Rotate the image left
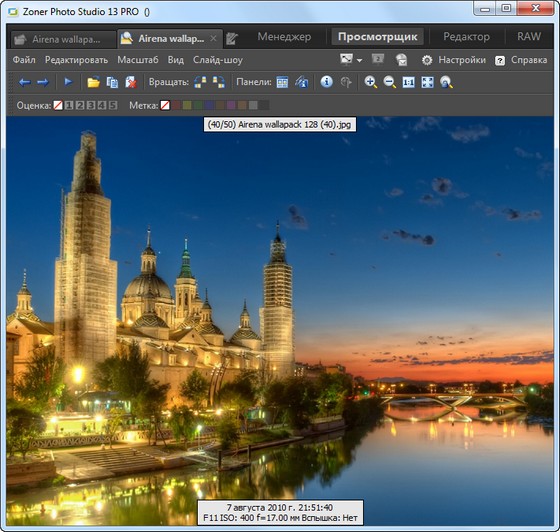Screen dimensions: 560x532 (200, 82)
